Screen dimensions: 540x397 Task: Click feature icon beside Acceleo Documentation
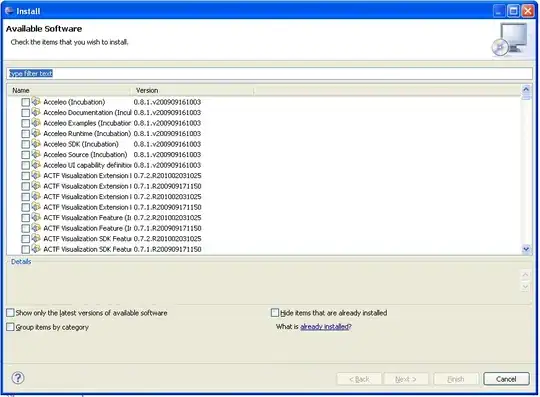(x=36, y=112)
